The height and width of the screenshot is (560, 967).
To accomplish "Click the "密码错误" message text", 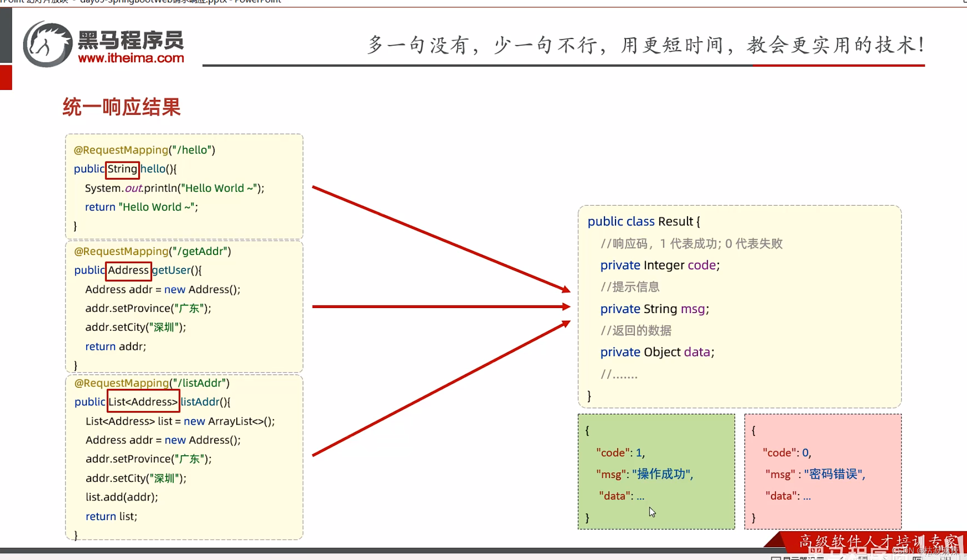I will [x=834, y=474].
